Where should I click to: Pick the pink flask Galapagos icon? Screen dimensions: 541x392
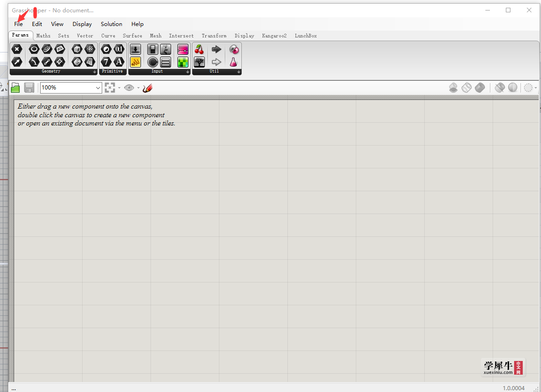[234, 62]
